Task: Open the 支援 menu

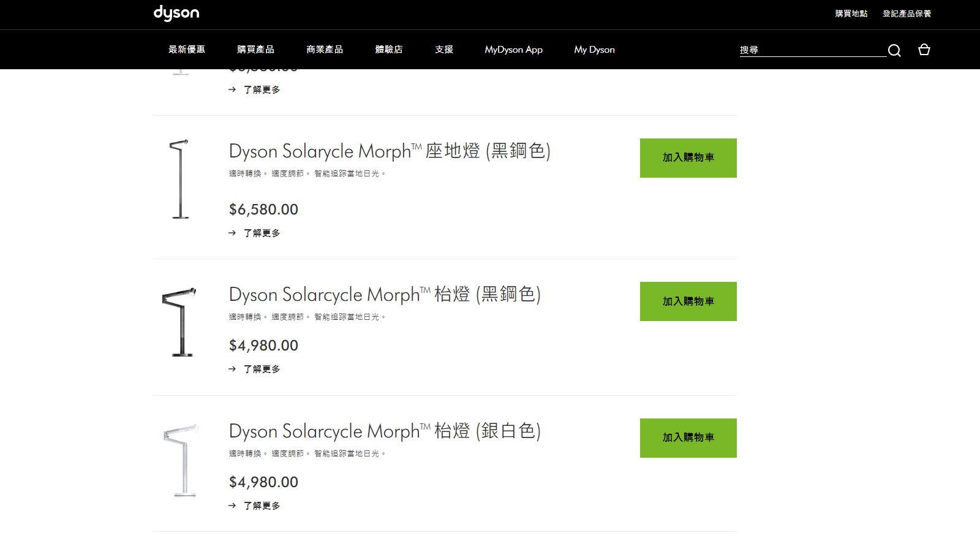Action: (444, 50)
